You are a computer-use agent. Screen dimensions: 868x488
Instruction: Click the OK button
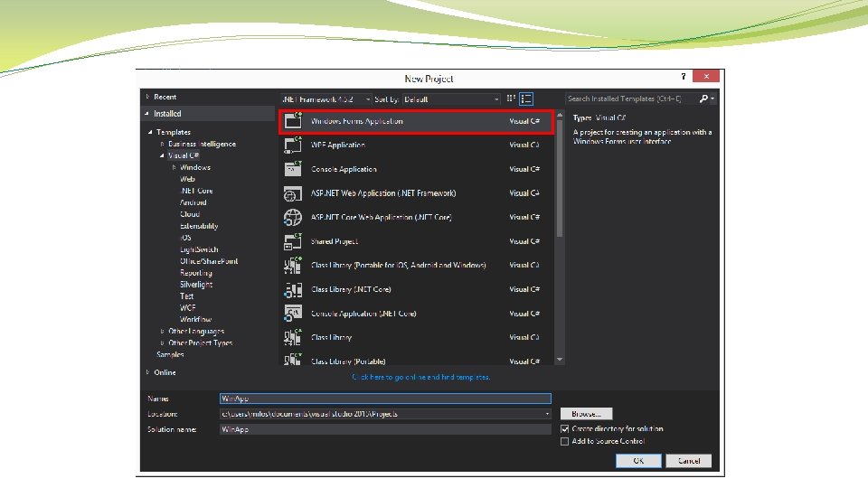pyautogui.click(x=638, y=460)
